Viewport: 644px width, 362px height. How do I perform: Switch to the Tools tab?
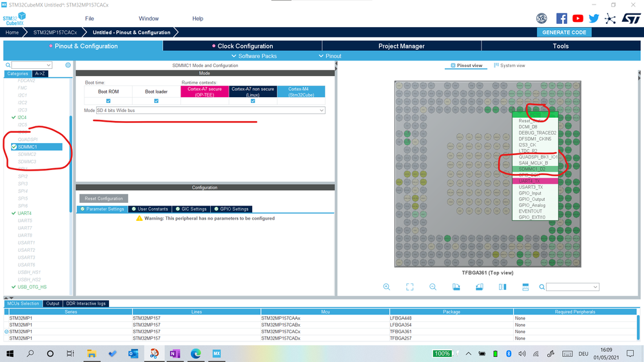[561, 46]
